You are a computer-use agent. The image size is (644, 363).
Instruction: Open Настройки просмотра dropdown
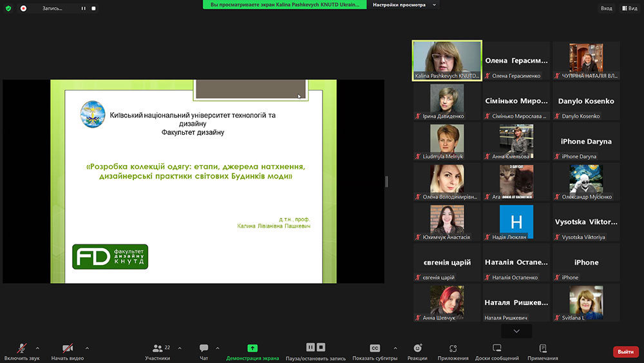(x=404, y=5)
